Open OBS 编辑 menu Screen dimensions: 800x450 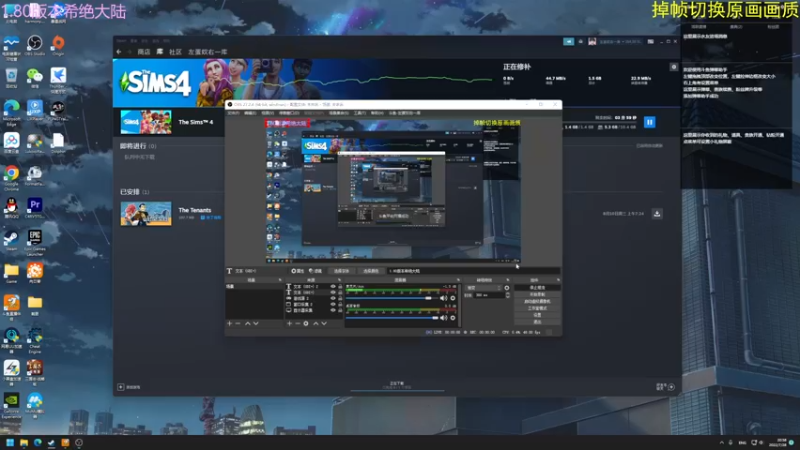point(250,113)
